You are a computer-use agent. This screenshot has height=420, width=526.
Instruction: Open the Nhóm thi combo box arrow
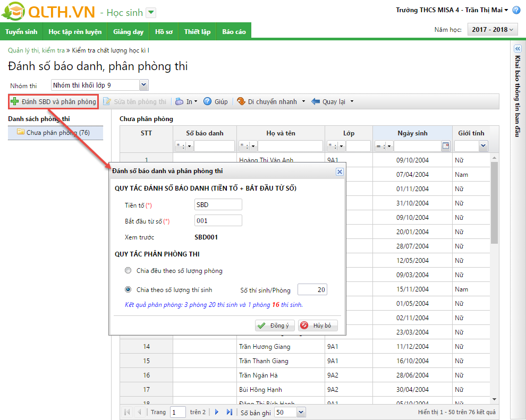click(143, 85)
